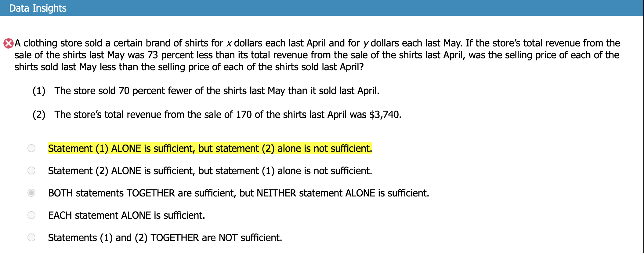Screen dimensions: 644x253
Task: Click the empty area of blue header bar
Action: tap(366, 8)
